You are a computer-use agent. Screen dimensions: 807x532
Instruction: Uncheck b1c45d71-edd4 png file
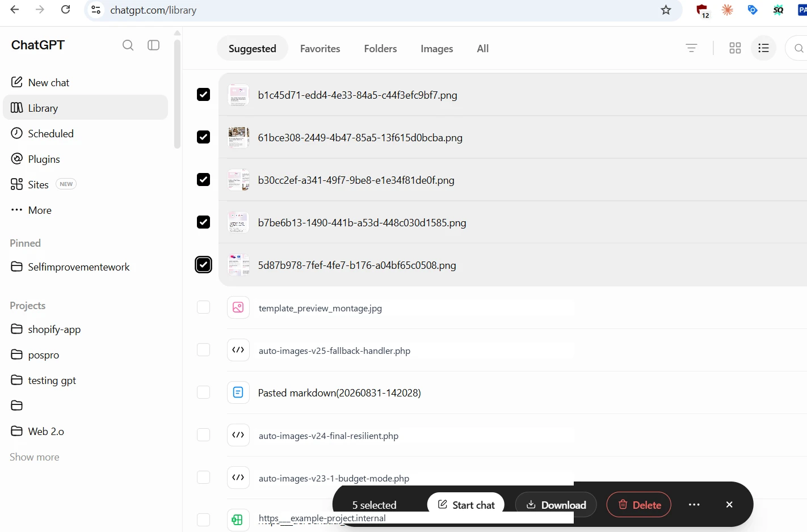click(203, 95)
